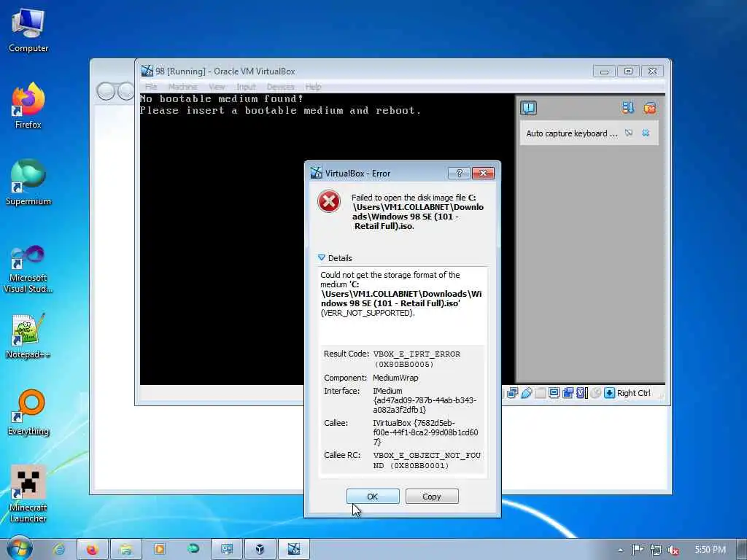Open Internet Explorer from the taskbar
This screenshot has width=747, height=560.
tap(59, 549)
